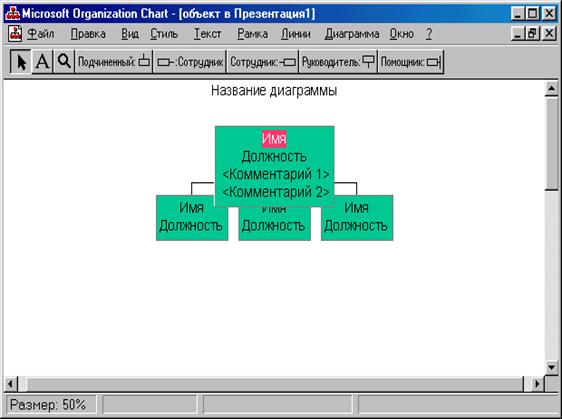Click the chart title Название диаграммы
This screenshot has width=562, height=419.
pyautogui.click(x=274, y=90)
